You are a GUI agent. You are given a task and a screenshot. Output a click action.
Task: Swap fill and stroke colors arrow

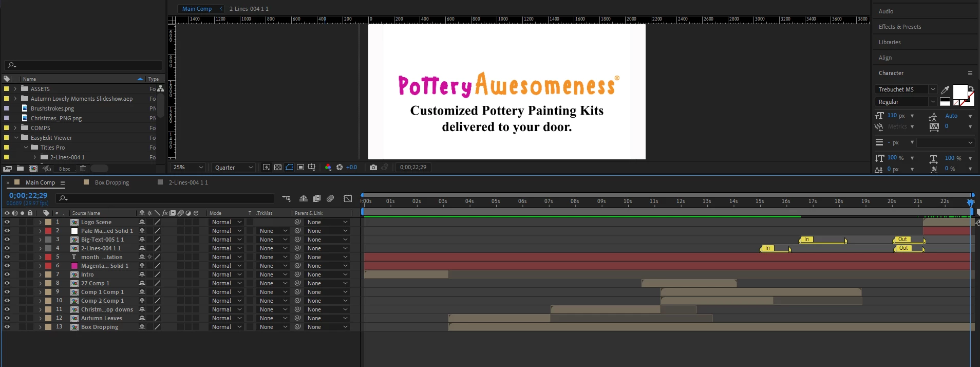[x=971, y=88]
